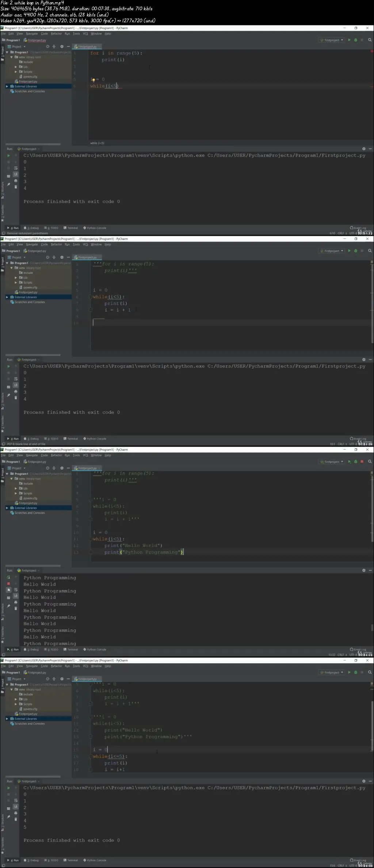
Task: Click 'Process finished with exit code 0' in fourth frame
Action: (x=72, y=841)
